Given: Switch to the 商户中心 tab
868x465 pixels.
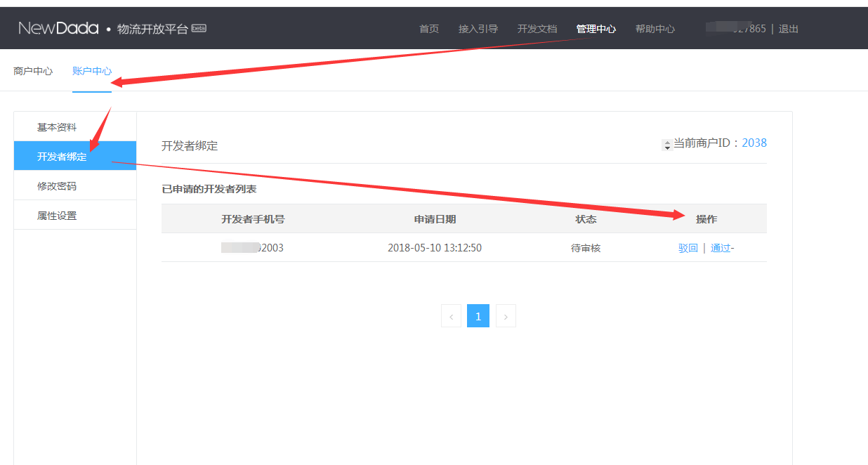Looking at the screenshot, I should click(x=33, y=71).
